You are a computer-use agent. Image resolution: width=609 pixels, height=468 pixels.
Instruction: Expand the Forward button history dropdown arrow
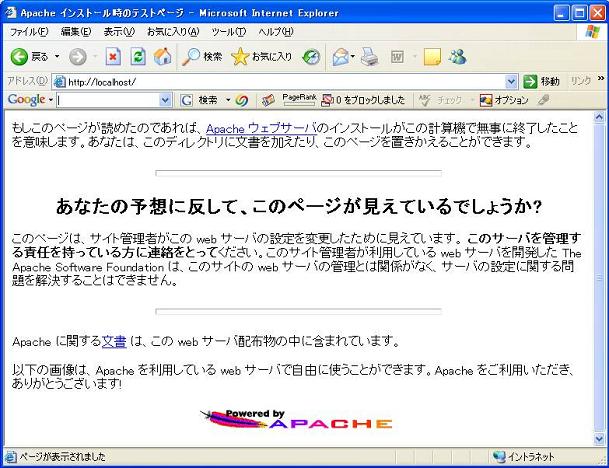point(95,57)
